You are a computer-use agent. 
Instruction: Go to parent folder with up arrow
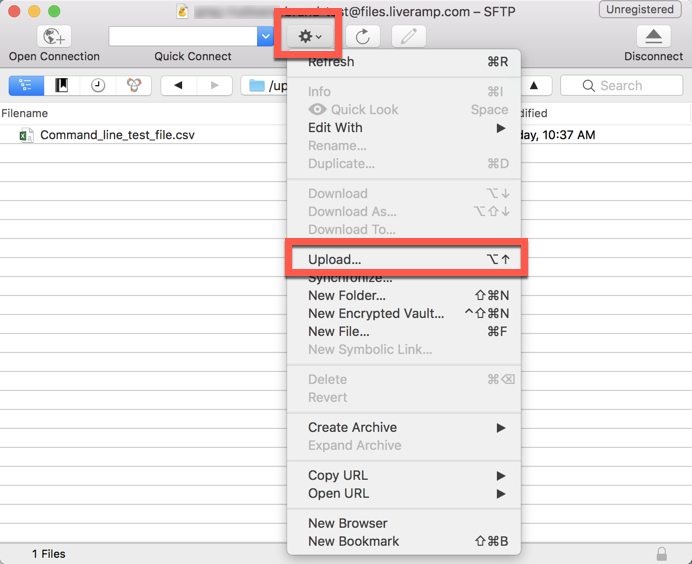pyautogui.click(x=534, y=85)
